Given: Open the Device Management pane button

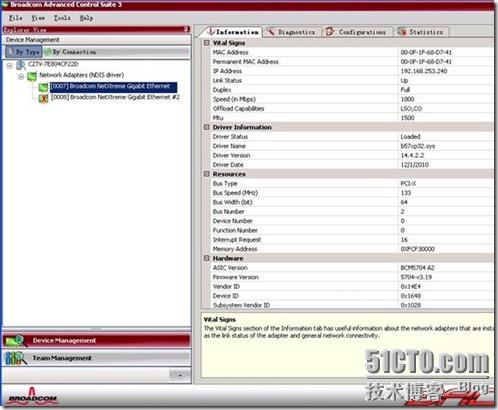Looking at the screenshot, I should click(97, 341).
